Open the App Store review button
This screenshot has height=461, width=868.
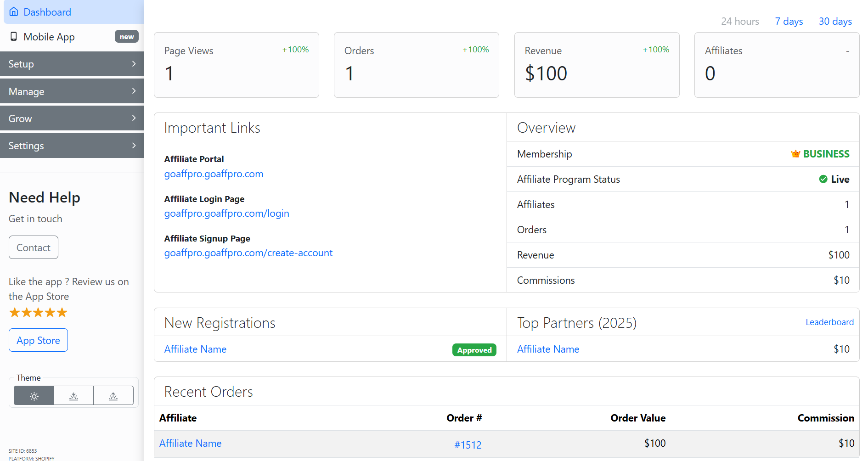pyautogui.click(x=38, y=340)
